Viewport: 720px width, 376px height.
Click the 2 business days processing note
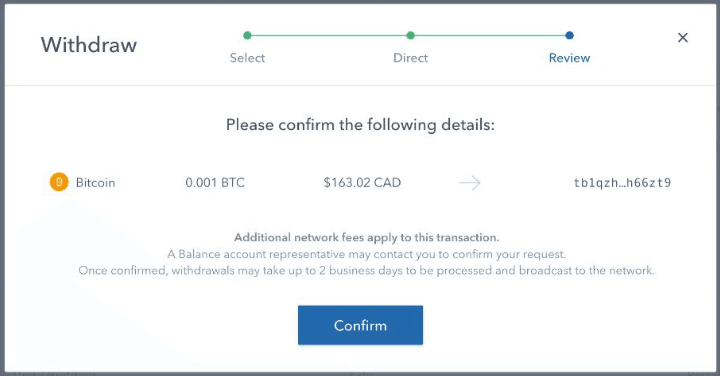tap(366, 270)
